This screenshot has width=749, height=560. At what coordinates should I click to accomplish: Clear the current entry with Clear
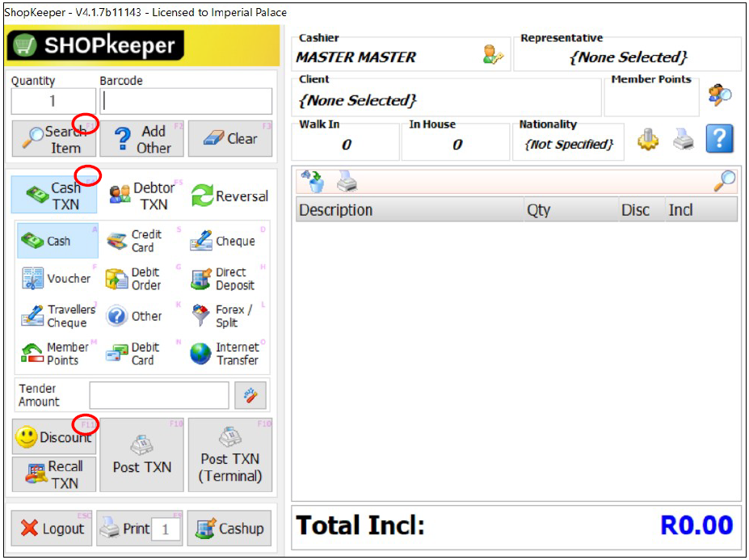(230, 138)
